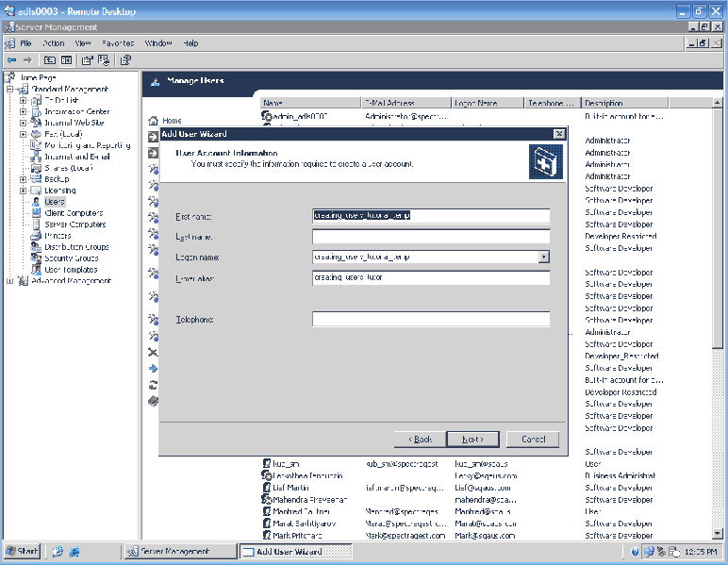Select the Users tree node
The image size is (728, 565).
[55, 202]
